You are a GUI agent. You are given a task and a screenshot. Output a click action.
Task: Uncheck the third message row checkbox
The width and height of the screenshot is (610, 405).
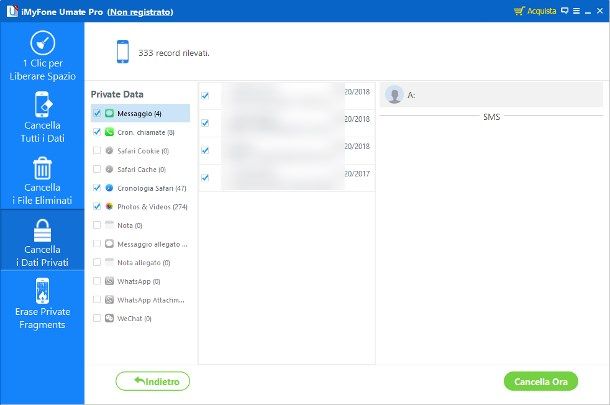(205, 150)
